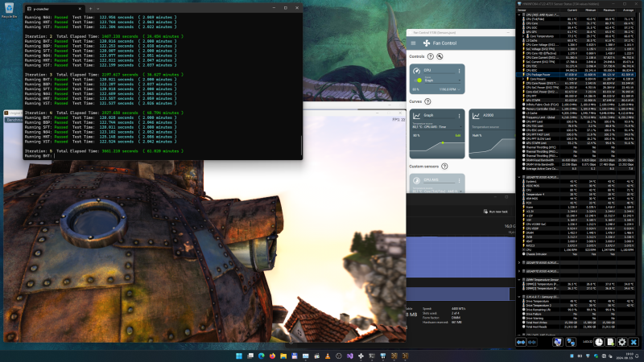The width and height of the screenshot is (644, 362).
Task: Expand the Core Powers row in HWiNFO
Action: (523, 79)
